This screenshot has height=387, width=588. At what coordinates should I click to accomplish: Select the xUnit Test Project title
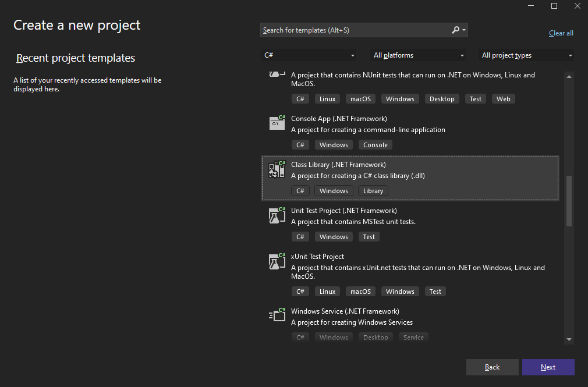[317, 257]
